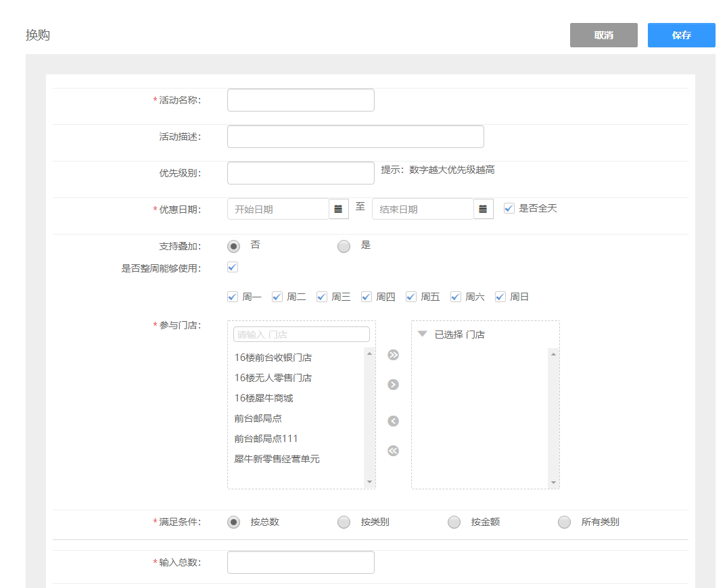Select the 按金额 condition radio
Viewport: 727px width, 588px height.
(454, 522)
